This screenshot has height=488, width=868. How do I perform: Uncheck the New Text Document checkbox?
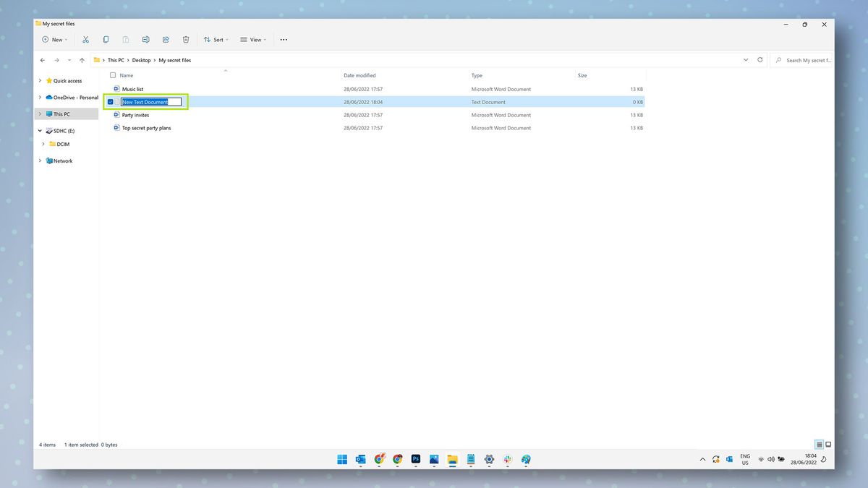(x=111, y=101)
